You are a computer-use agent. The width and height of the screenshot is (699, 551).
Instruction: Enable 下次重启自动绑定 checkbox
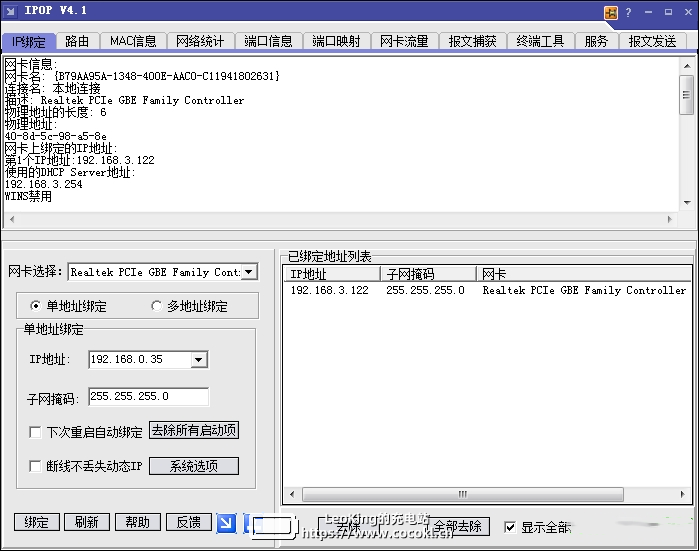[35, 432]
